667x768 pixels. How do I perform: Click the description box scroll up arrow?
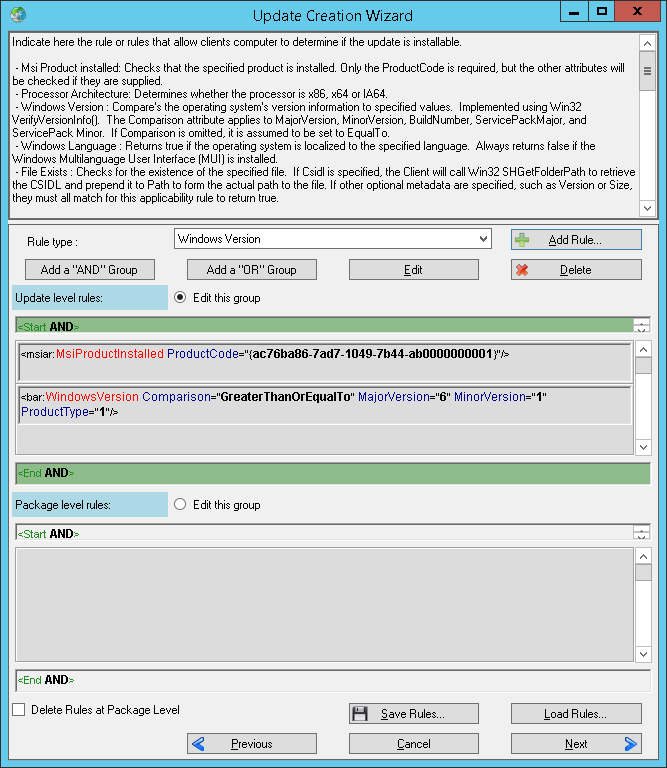(647, 43)
